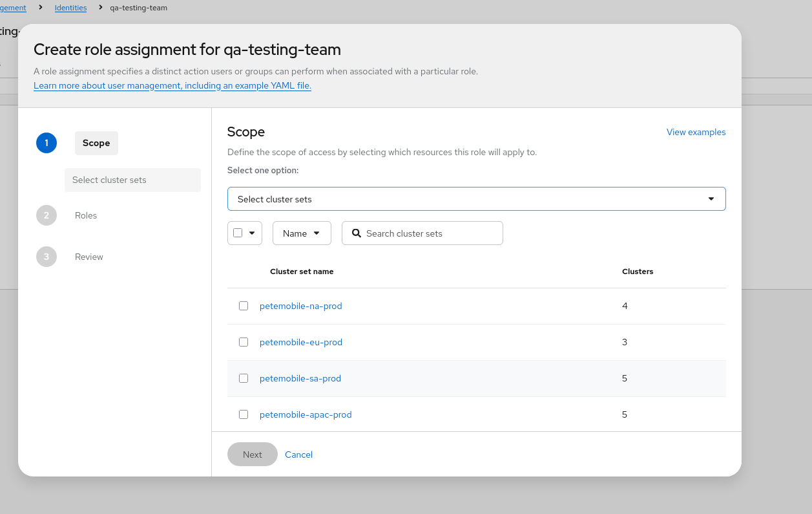Tick the petemobile-apac-prod checkbox
Screen dimensions: 812x514
click(244, 414)
